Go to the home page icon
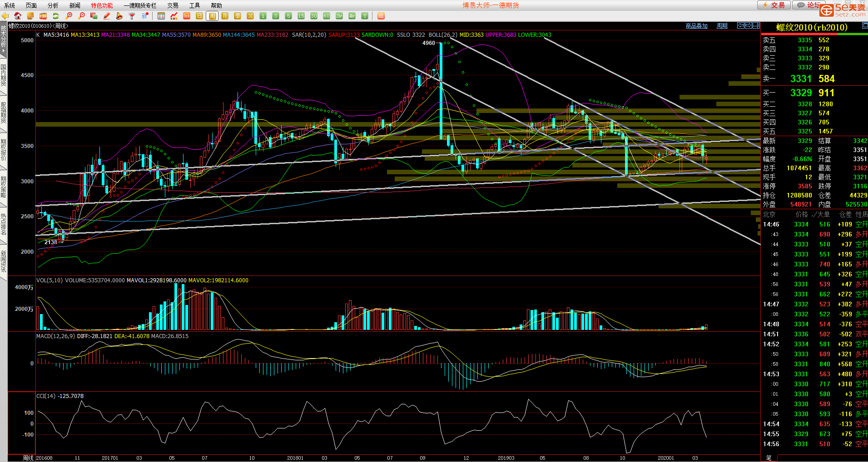Screen dimensions: 868x462 18,16
